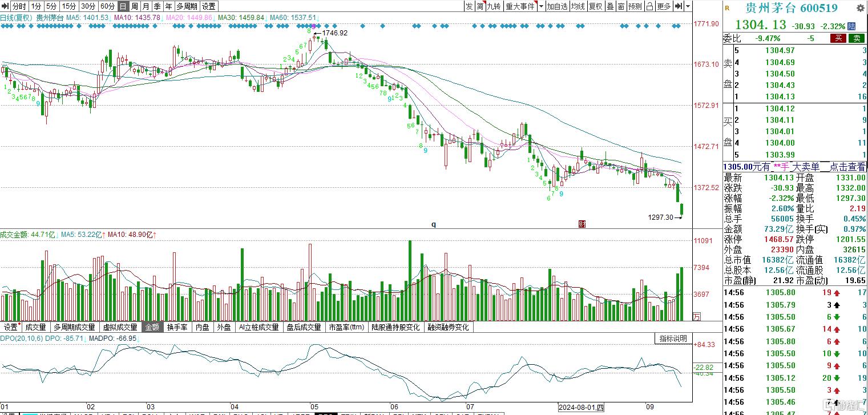Click the 1297.30 low price marker
The height and width of the screenshot is (415, 868).
point(661,217)
